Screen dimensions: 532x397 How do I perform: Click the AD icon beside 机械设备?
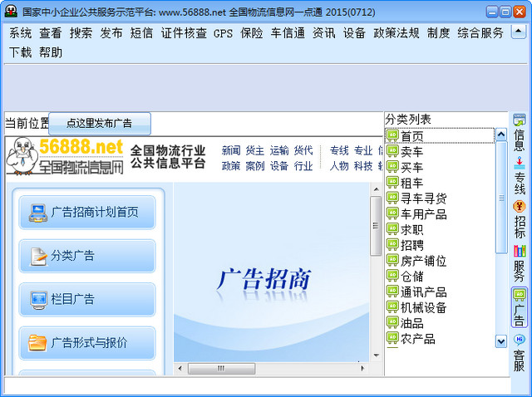pos(392,307)
